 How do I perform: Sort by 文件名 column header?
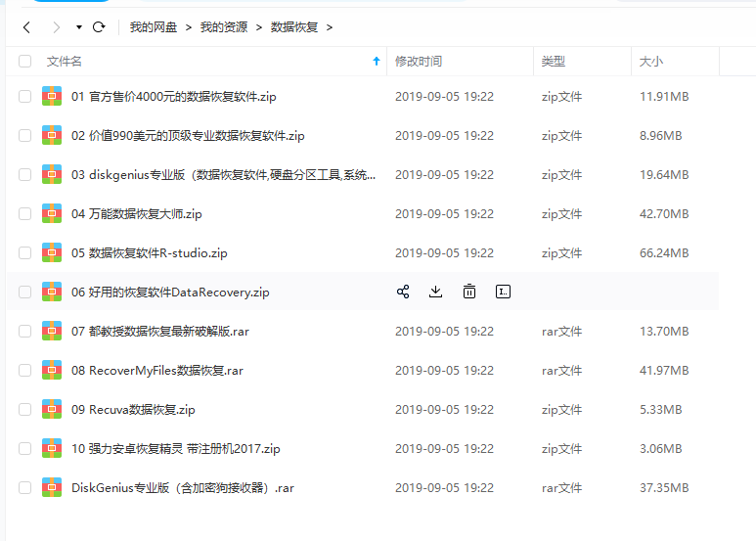pyautogui.click(x=65, y=62)
